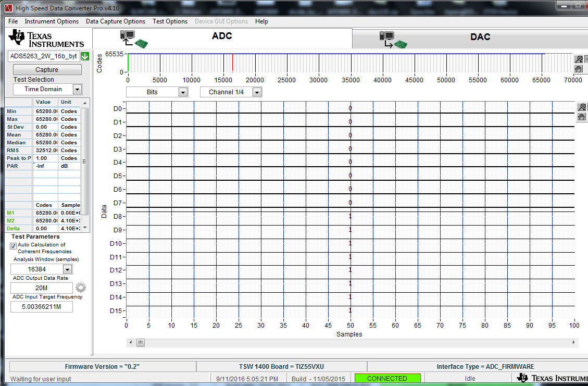Image resolution: width=588 pixels, height=386 pixels.
Task: Click the red marker line in overview graph
Action: pyautogui.click(x=232, y=63)
